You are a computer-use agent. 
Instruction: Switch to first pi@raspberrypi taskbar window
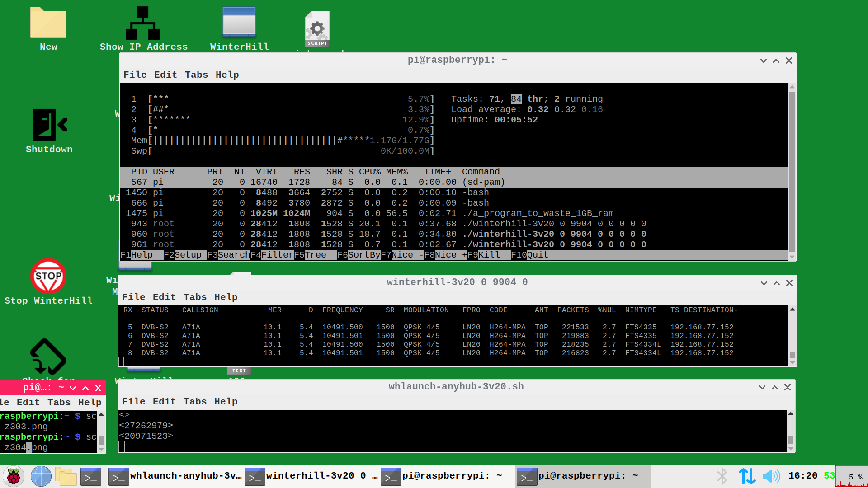coord(448,476)
